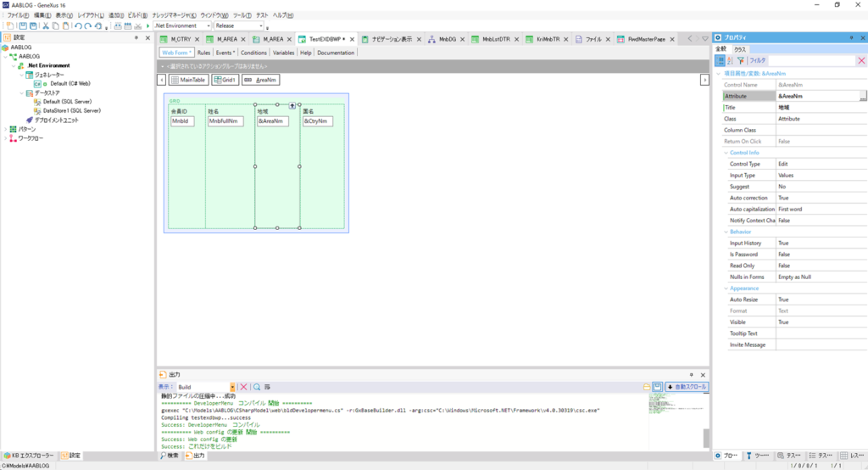Click the Build All toolbar icon
The width and height of the screenshot is (868, 470).
pyautogui.click(x=118, y=26)
